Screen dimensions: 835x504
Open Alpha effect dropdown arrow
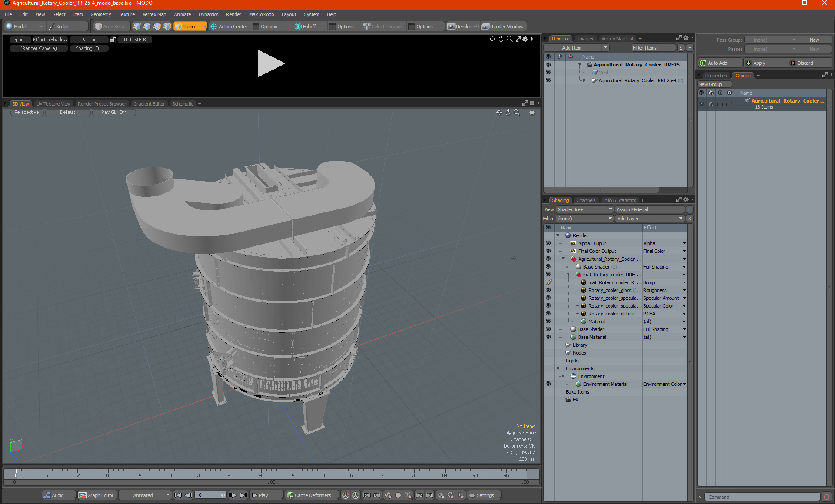(684, 243)
